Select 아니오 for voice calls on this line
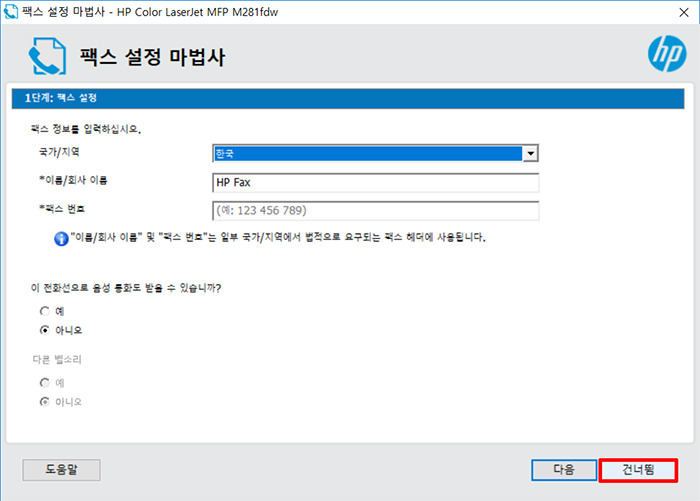 [x=45, y=330]
